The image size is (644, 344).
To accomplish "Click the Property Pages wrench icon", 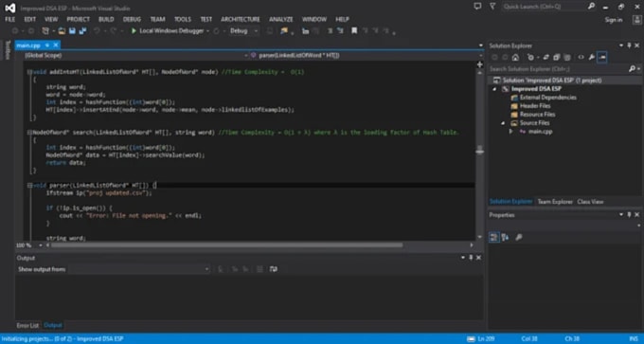I will pyautogui.click(x=519, y=237).
